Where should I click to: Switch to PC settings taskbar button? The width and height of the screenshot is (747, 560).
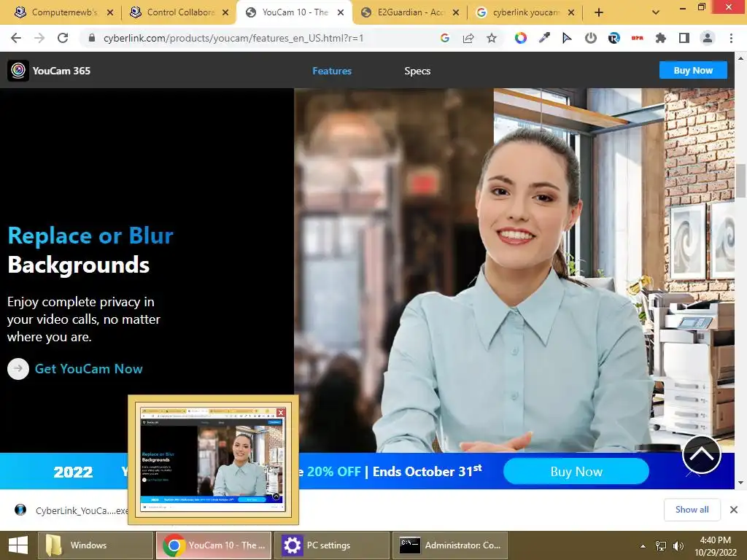(x=332, y=545)
